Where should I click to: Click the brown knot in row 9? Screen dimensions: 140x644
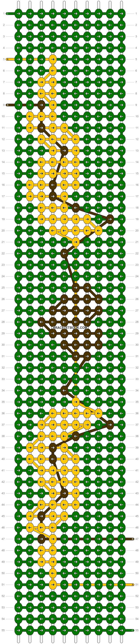pos(41,105)
